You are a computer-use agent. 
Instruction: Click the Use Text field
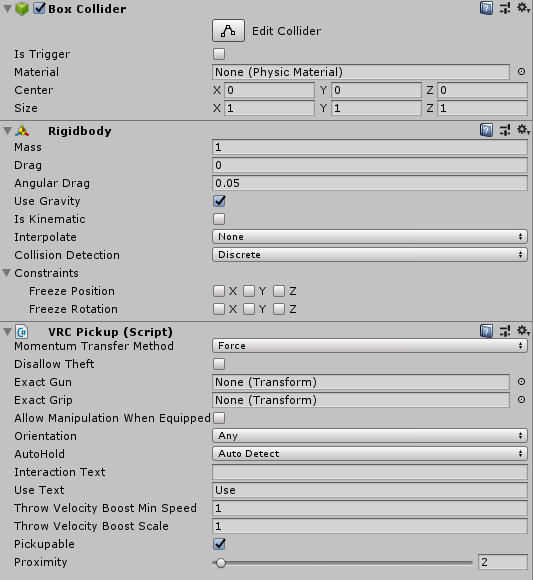pyautogui.click(x=370, y=490)
